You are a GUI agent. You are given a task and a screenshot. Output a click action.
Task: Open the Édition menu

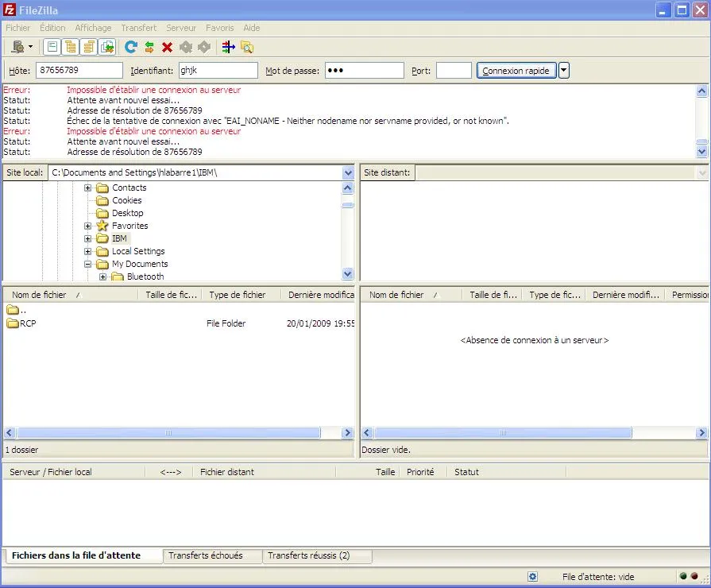pos(52,28)
